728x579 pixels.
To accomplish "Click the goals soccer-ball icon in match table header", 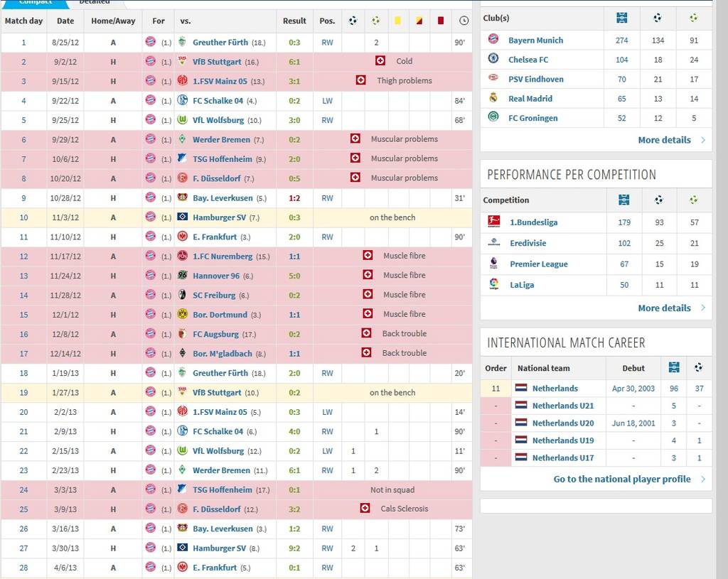I will (x=353, y=21).
